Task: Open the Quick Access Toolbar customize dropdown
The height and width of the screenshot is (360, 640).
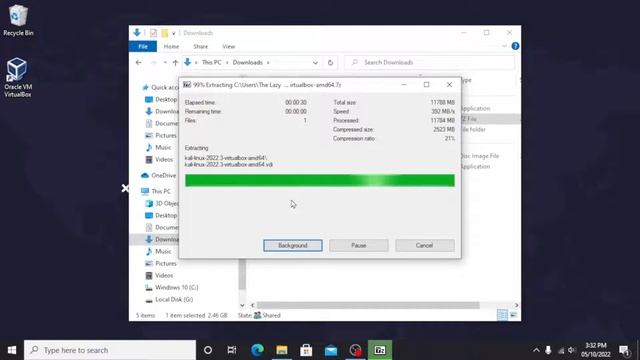Action: point(173,33)
